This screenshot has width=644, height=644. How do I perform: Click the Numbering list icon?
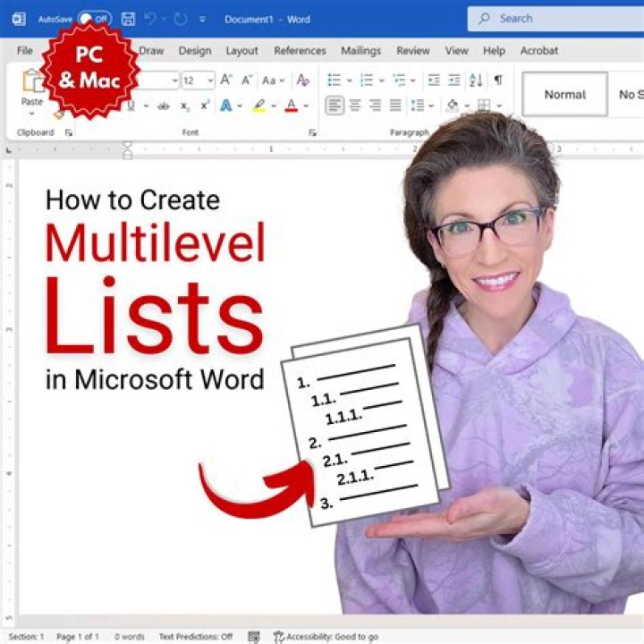coord(366,80)
